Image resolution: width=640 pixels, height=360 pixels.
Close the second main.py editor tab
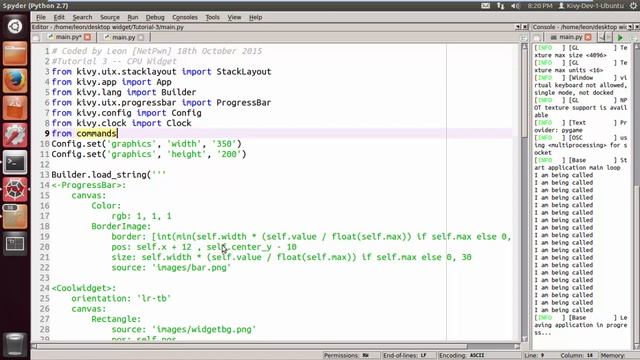coord(141,37)
